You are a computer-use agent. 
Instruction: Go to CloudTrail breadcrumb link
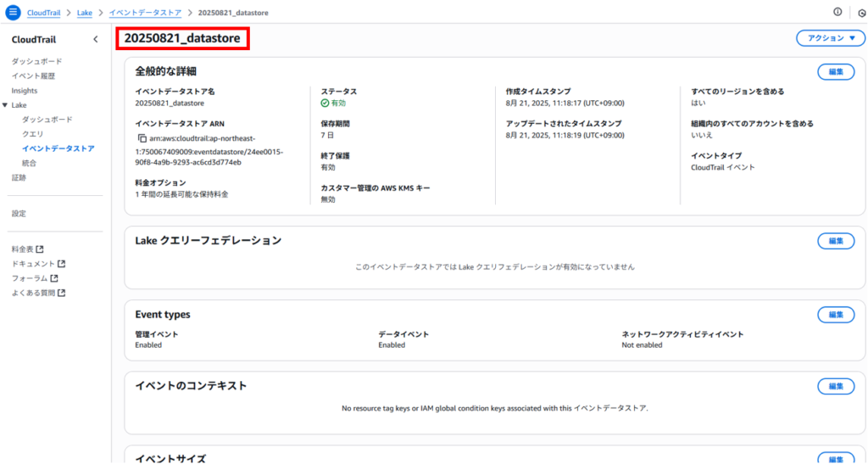tap(44, 13)
